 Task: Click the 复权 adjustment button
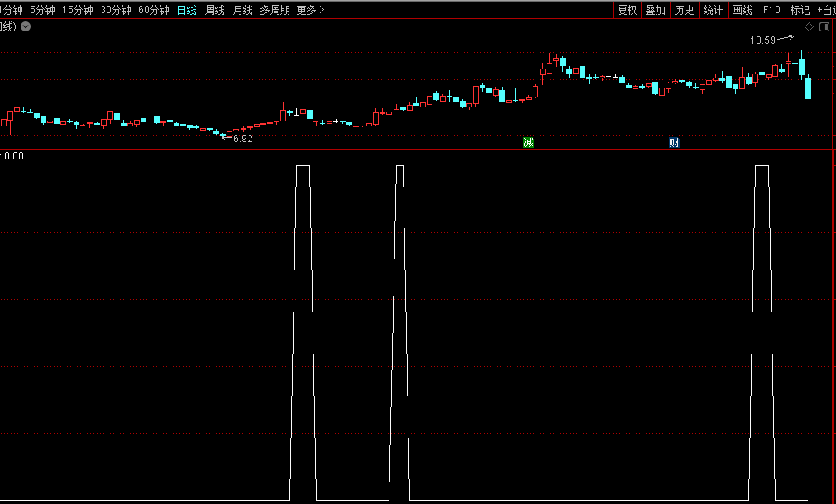(x=628, y=10)
